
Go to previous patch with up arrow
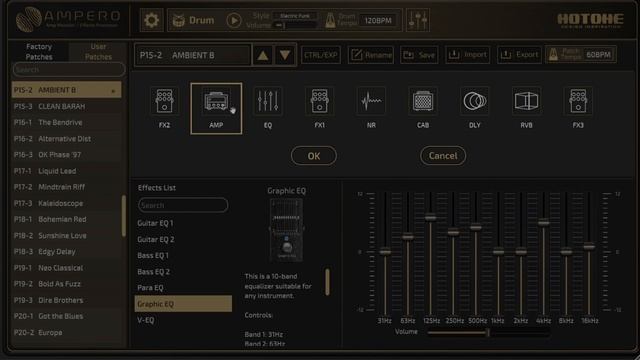tap(263, 55)
